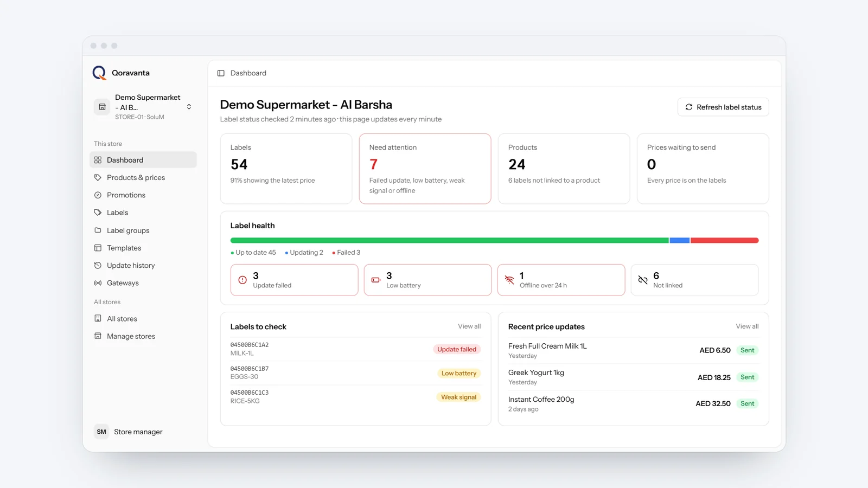
Task: Click Sent badge for Instant Coffee 200g
Action: tap(747, 403)
